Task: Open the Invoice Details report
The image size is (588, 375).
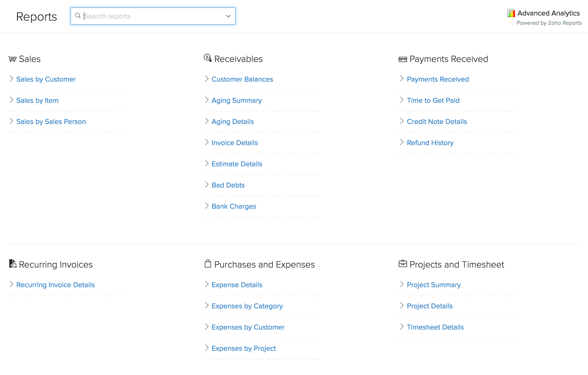Action: pos(235,143)
